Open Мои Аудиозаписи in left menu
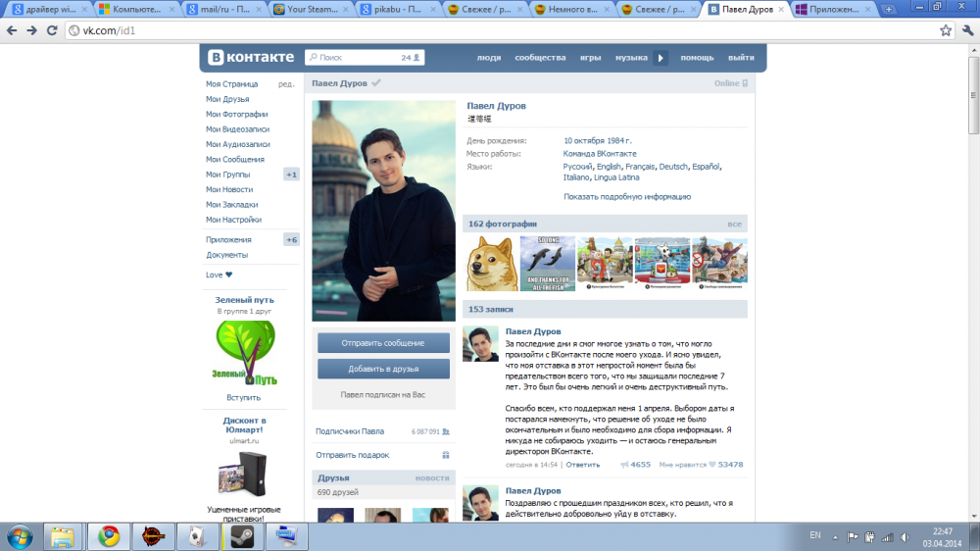The width and height of the screenshot is (980, 551). [237, 144]
